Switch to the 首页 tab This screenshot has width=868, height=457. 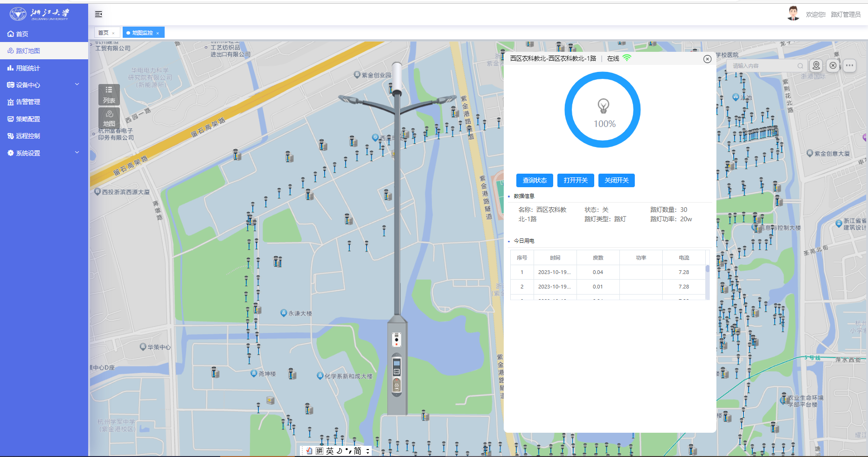coord(104,33)
